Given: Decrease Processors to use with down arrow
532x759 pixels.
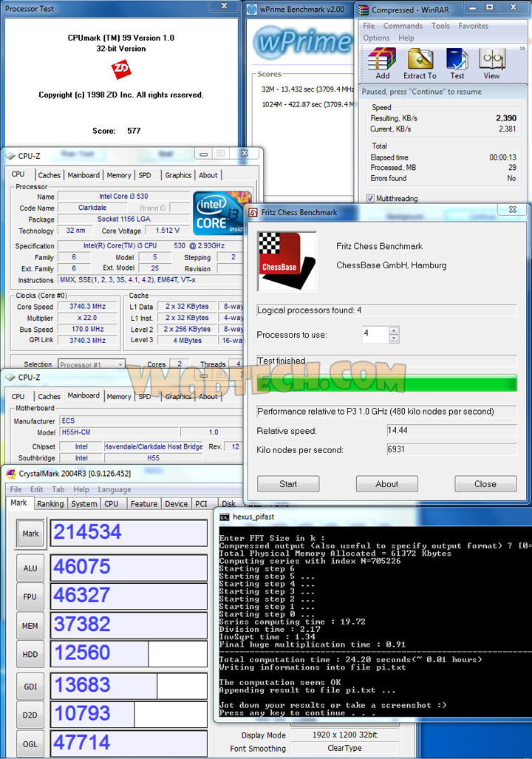Looking at the screenshot, I should click(394, 338).
